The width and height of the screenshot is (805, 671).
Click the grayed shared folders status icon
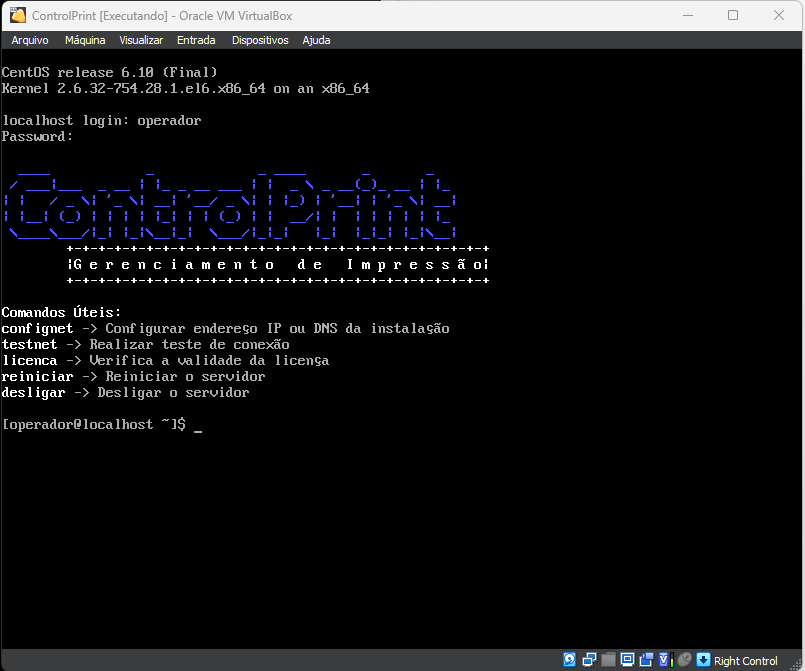pos(608,660)
